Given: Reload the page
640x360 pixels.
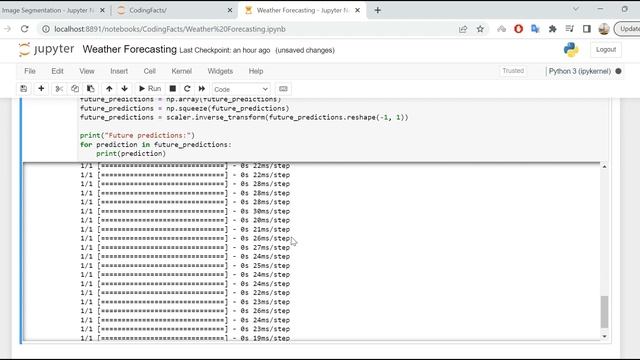Looking at the screenshot, I should [x=24, y=29].
